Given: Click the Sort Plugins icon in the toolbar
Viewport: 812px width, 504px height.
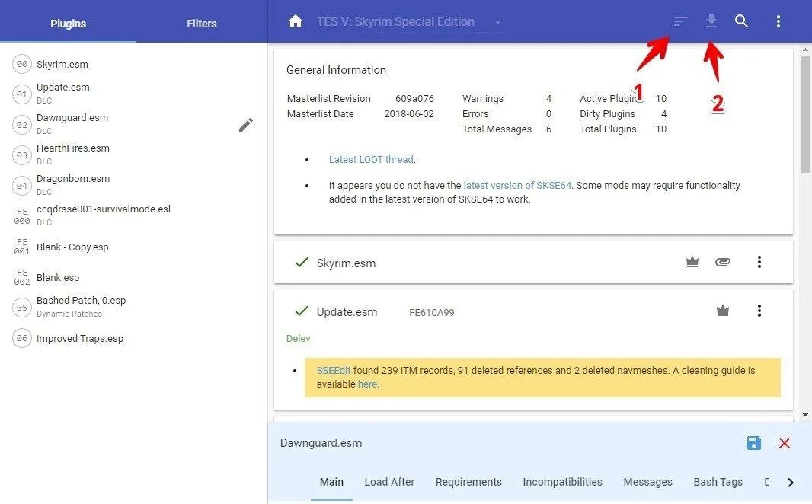Looking at the screenshot, I should [680, 21].
